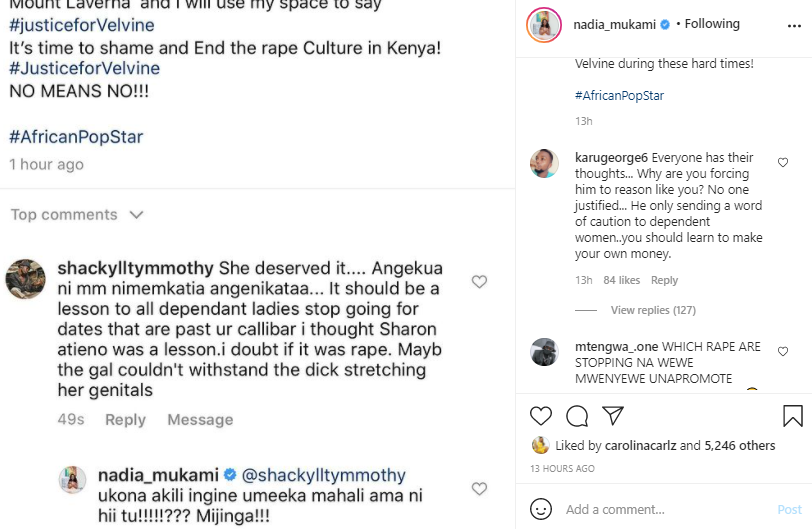The image size is (812, 529).
Task: View 84 likes on karugeorge6's comment
Action: pos(622,281)
